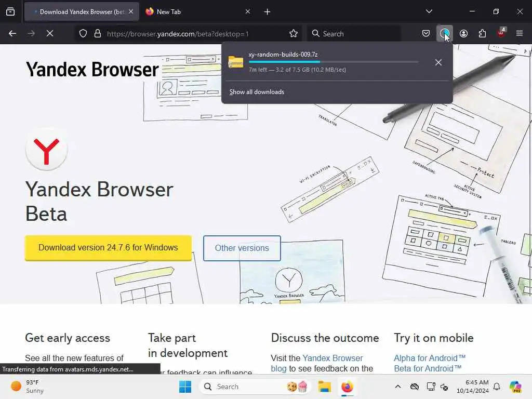The image size is (532, 399).
Task: Save page to Pocket
Action: 426,34
